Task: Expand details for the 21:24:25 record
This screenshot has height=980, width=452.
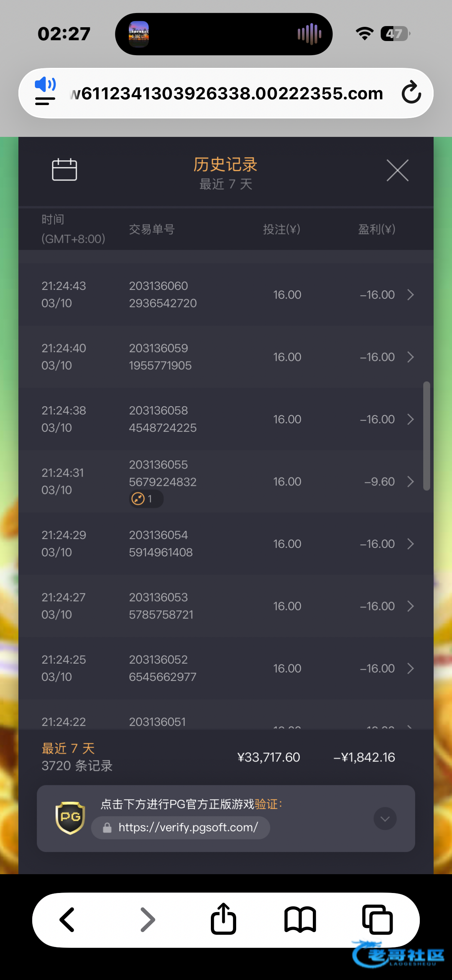Action: 410,668
